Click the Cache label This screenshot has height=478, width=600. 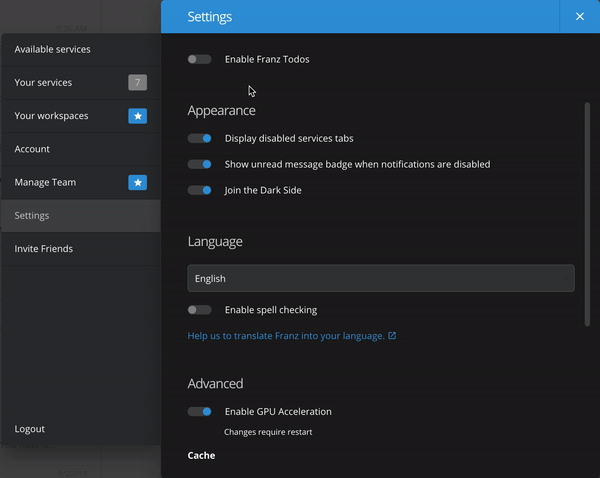coord(201,455)
